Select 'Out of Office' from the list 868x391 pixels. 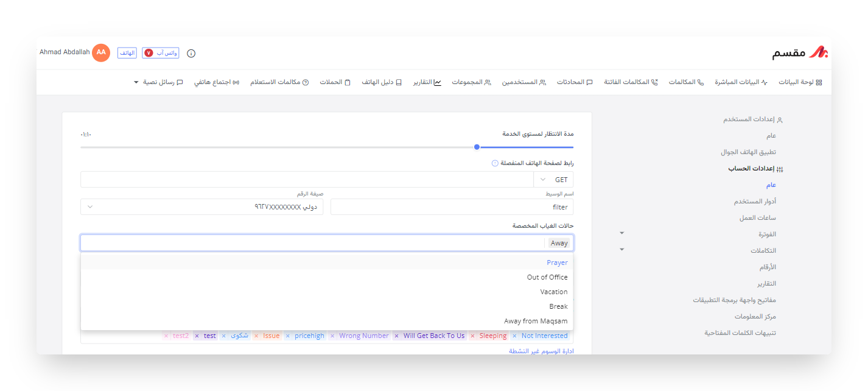point(547,277)
